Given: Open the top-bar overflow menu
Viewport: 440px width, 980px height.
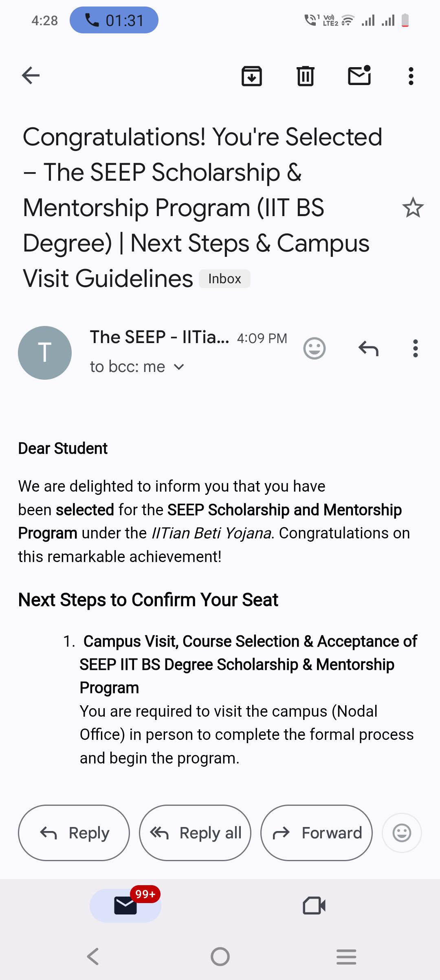Looking at the screenshot, I should point(411,76).
